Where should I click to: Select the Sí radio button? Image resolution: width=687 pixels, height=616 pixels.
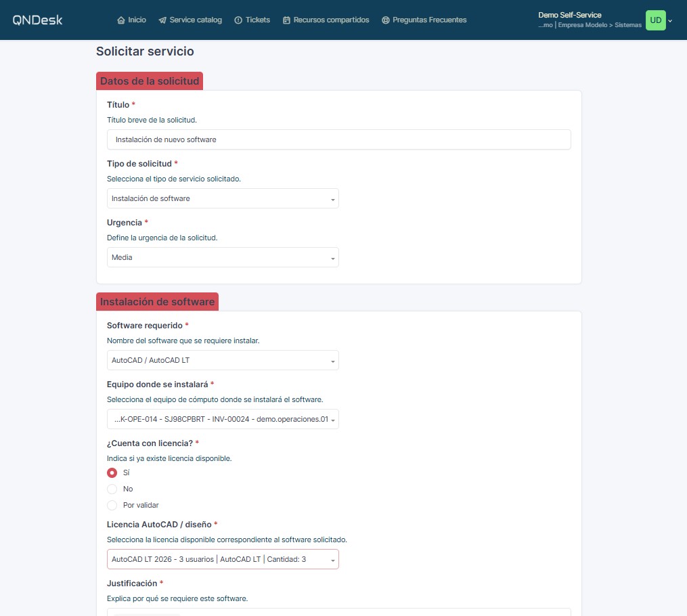[112, 472]
